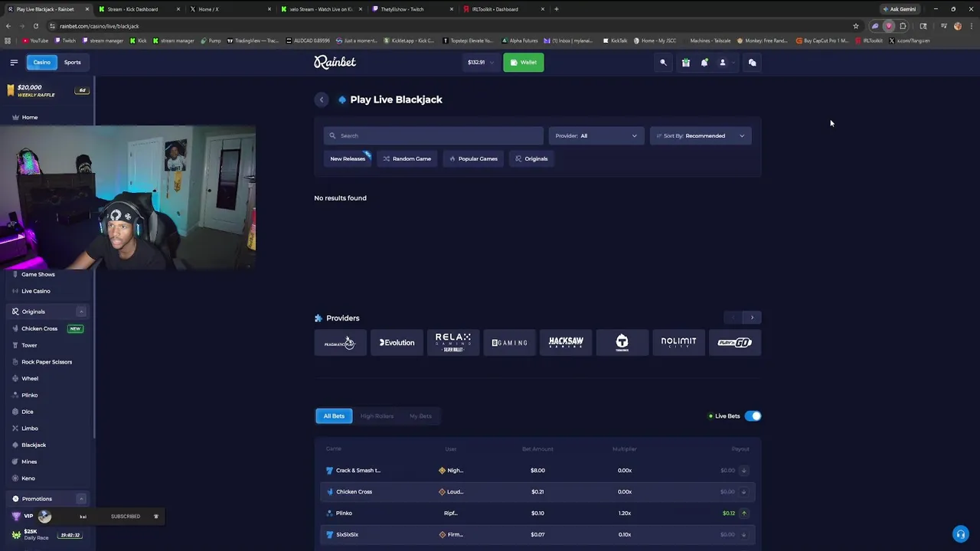Click the game Search field
This screenshot has height=551, width=980.
click(433, 135)
